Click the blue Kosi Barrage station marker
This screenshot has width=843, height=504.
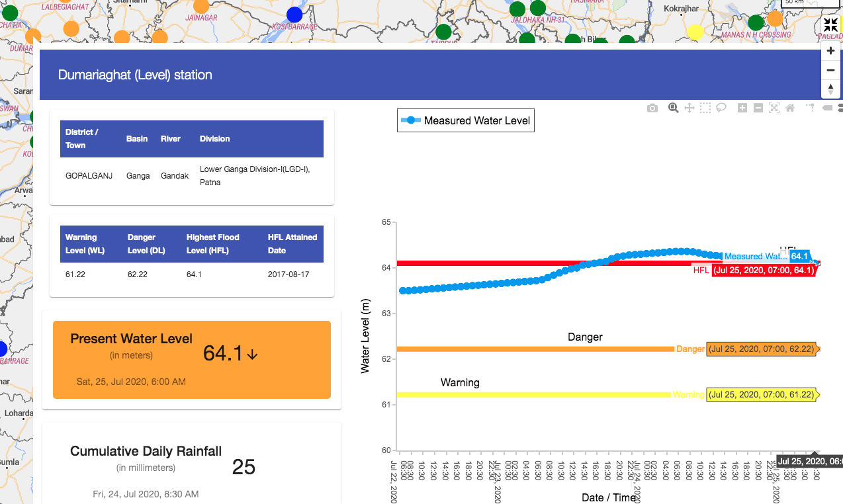coord(294,15)
